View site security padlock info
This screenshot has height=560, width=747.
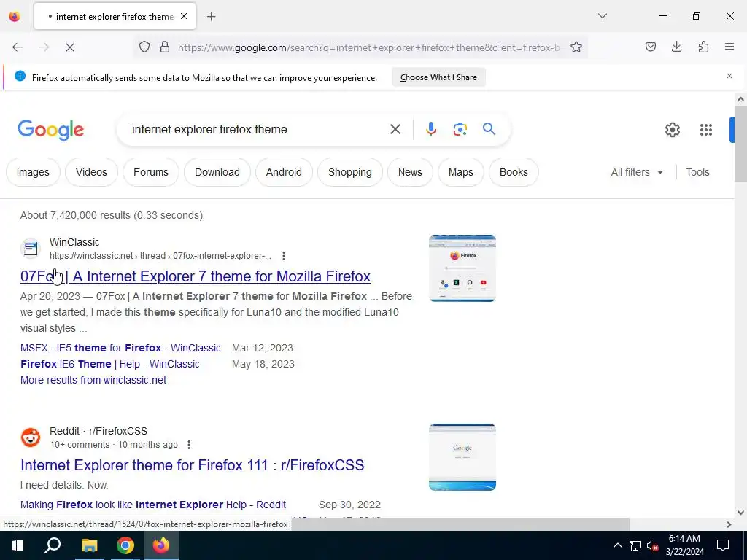pos(165,47)
